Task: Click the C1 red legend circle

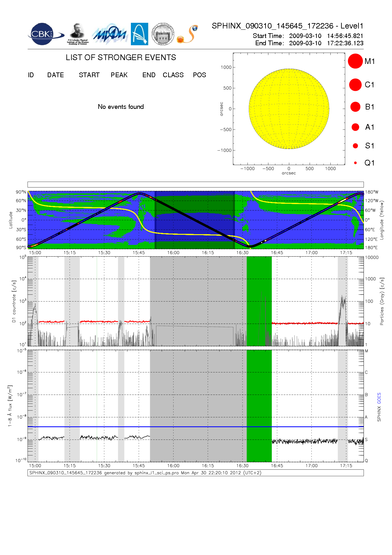Action: (355, 85)
